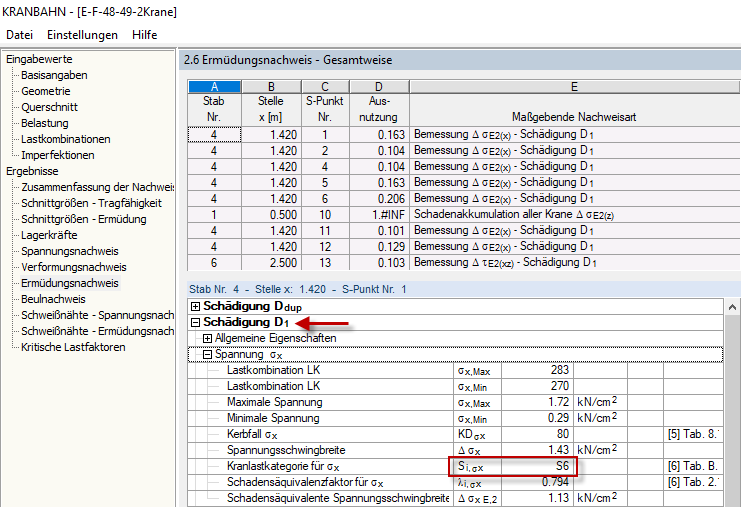The height and width of the screenshot is (507, 741).
Task: Click column D header
Action: 379,87
